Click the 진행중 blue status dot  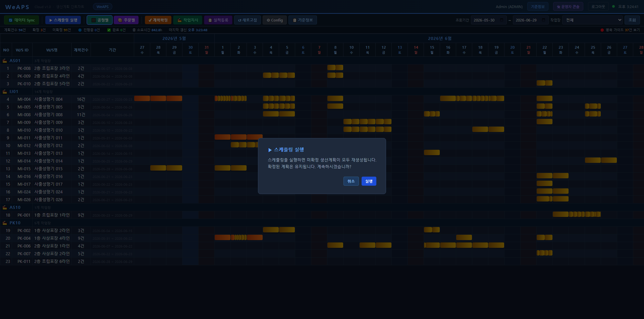(80, 30)
